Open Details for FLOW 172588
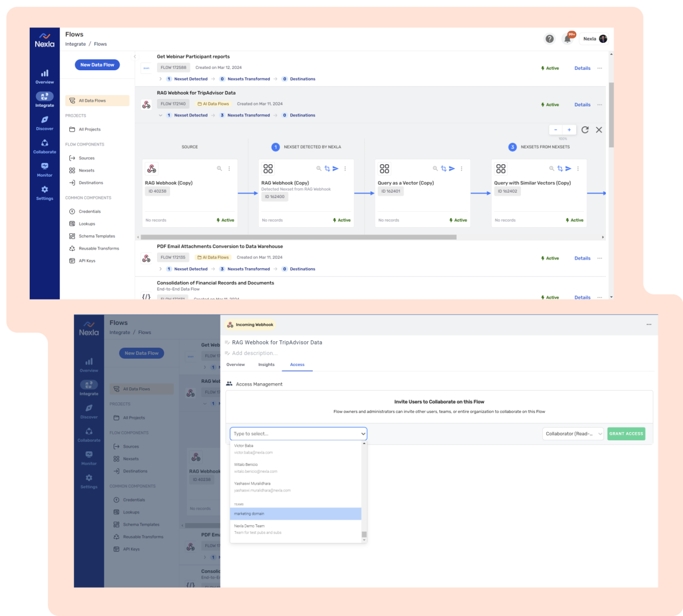Screen dimensions: 683x616 [582, 68]
